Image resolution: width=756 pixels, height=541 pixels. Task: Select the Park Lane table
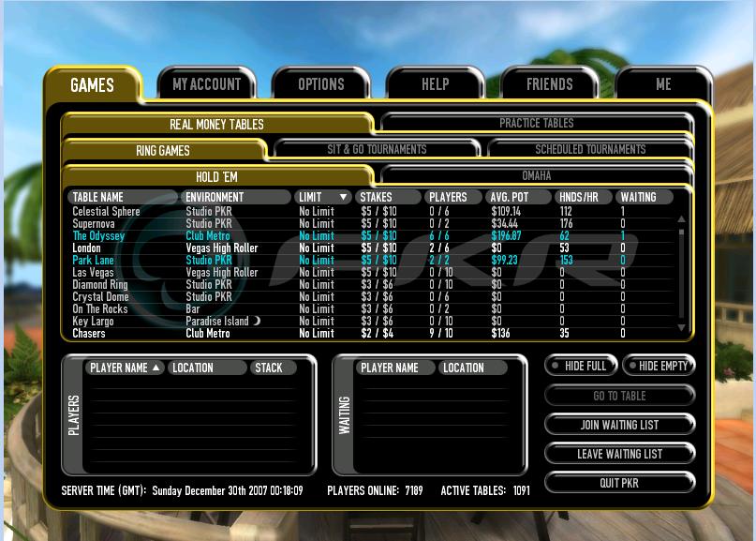click(371, 260)
